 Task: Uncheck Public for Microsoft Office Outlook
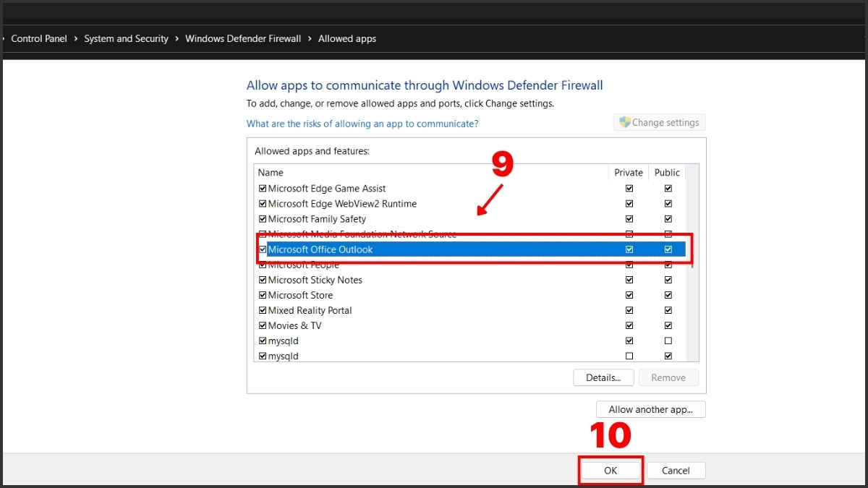(x=668, y=249)
